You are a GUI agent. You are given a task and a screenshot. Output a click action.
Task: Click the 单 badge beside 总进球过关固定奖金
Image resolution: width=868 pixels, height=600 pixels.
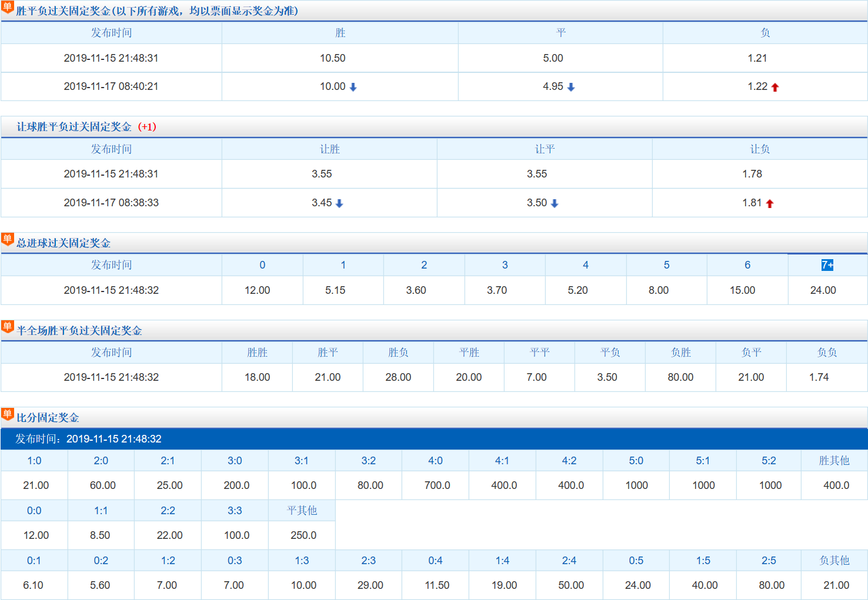pyautogui.click(x=8, y=239)
